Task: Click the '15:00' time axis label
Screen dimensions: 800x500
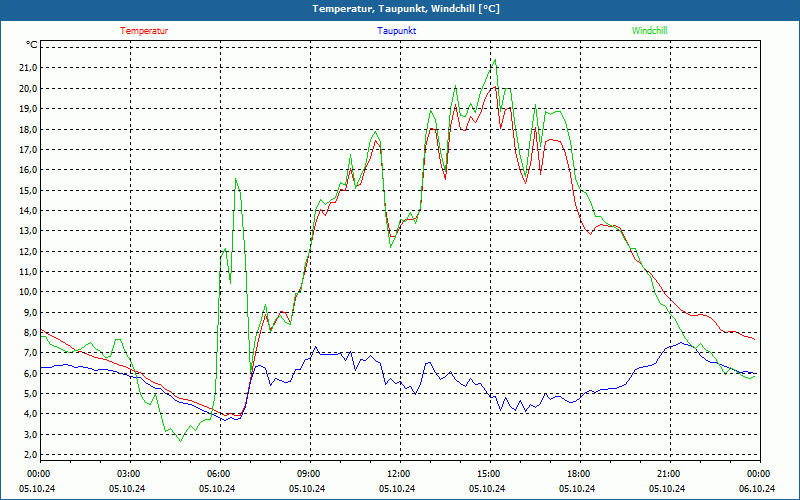Action: (x=489, y=474)
